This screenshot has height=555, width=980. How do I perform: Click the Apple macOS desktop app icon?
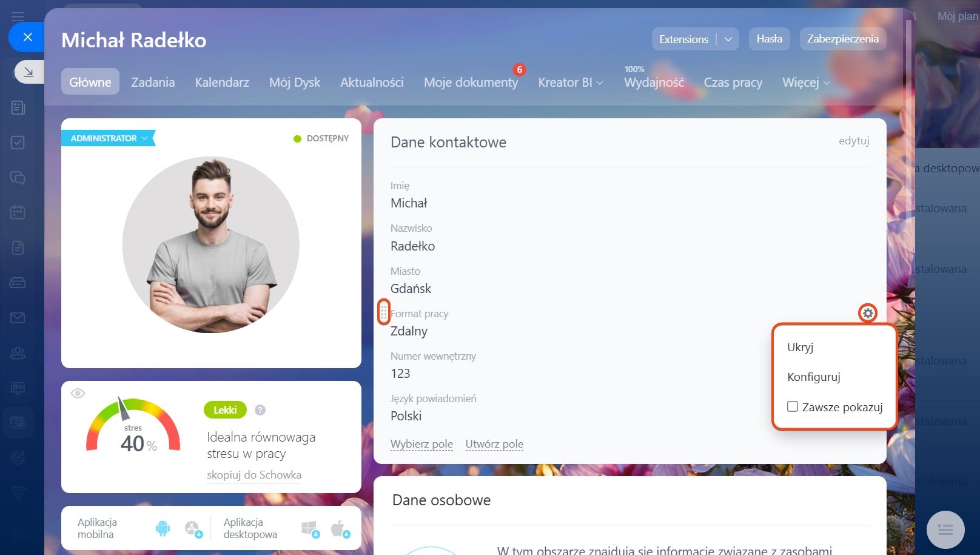[x=340, y=529]
